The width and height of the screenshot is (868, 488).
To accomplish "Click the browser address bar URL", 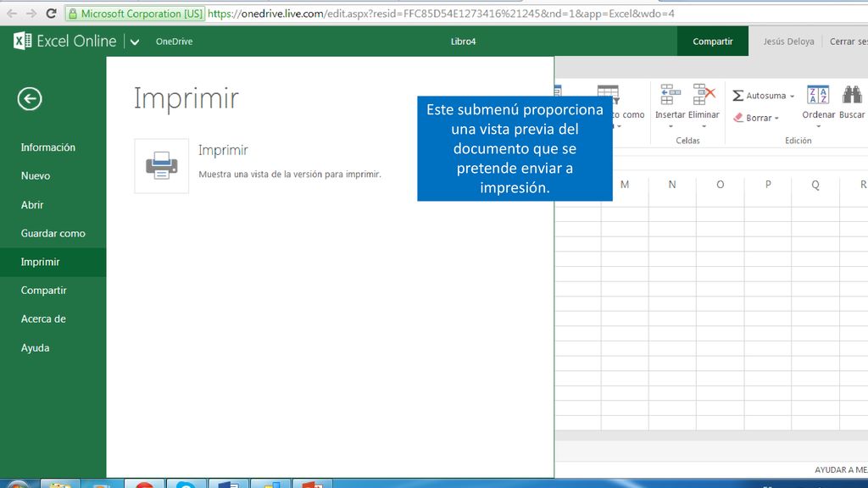I will (441, 14).
